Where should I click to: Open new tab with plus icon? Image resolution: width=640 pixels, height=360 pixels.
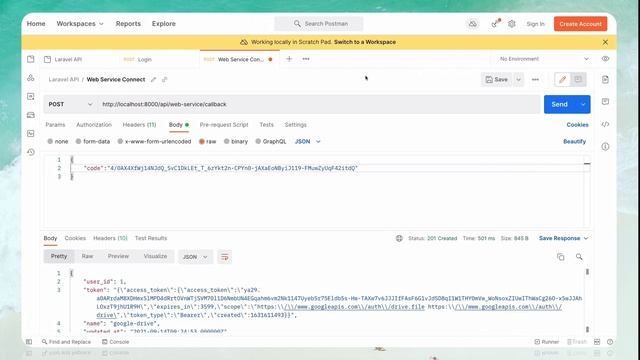point(289,59)
